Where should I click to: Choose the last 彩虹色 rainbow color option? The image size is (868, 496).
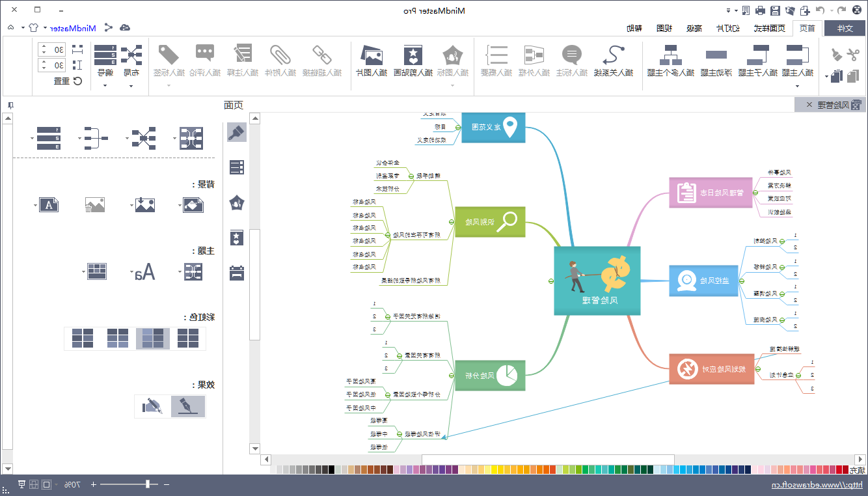tap(83, 338)
